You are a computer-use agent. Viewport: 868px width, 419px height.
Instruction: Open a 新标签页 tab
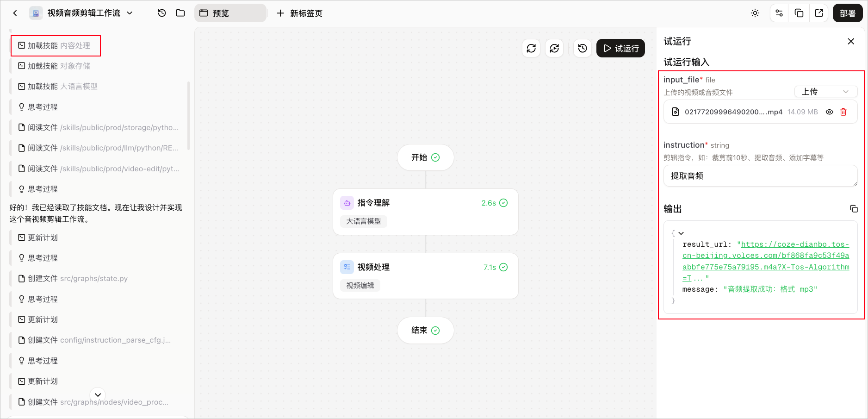(x=299, y=13)
